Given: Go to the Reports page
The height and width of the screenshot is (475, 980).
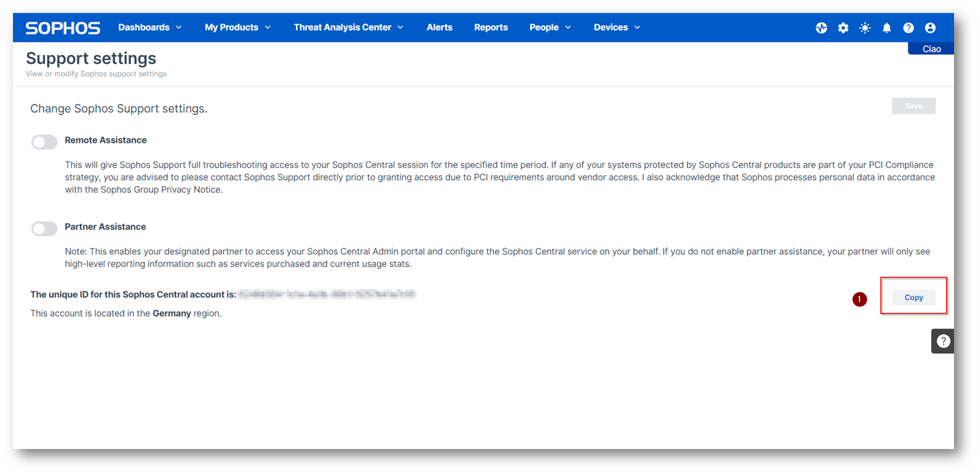Looking at the screenshot, I should [x=491, y=27].
